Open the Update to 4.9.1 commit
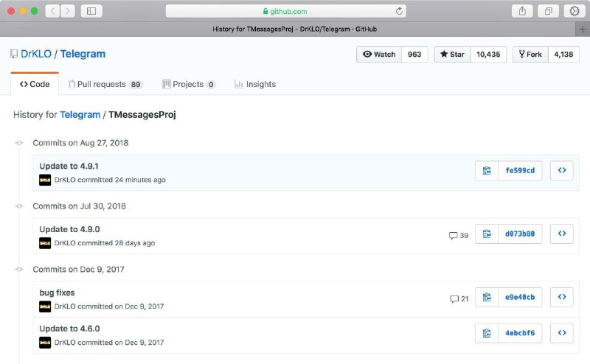Viewport: 590px width, 364px height. tap(69, 166)
